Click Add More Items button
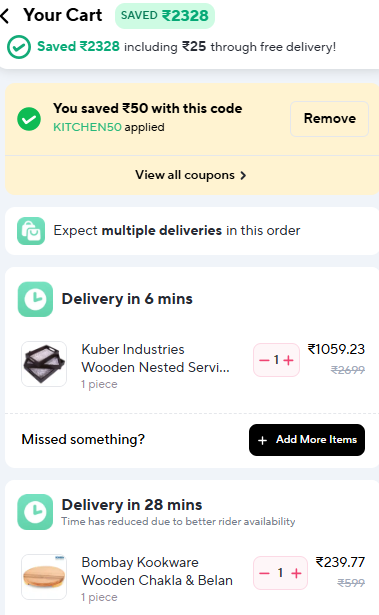Image resolution: width=379 pixels, height=615 pixels. (x=307, y=440)
